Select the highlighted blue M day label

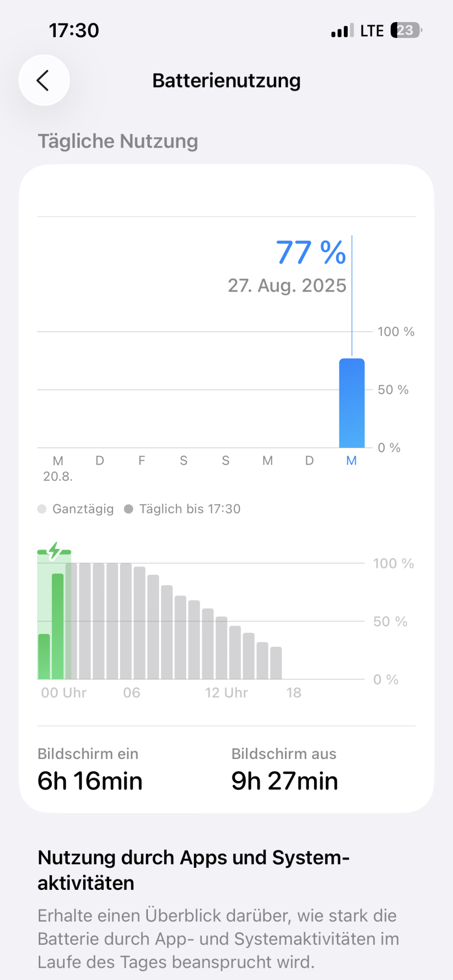click(x=352, y=461)
